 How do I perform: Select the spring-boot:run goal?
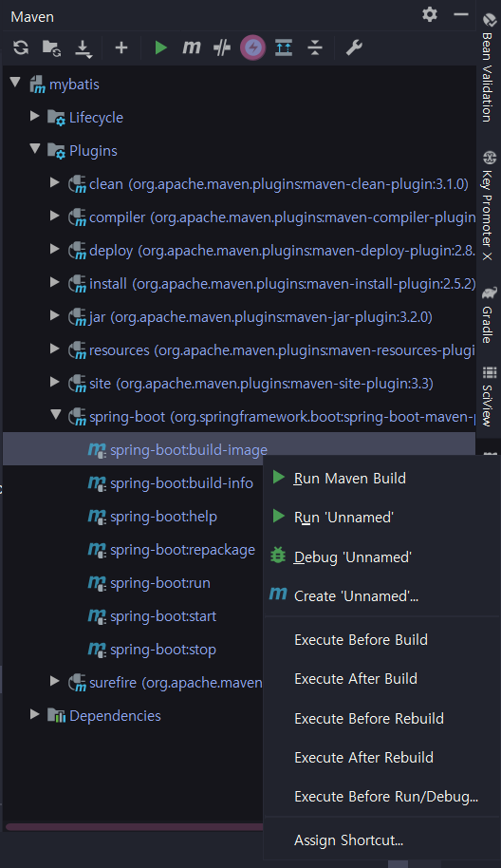click(159, 583)
